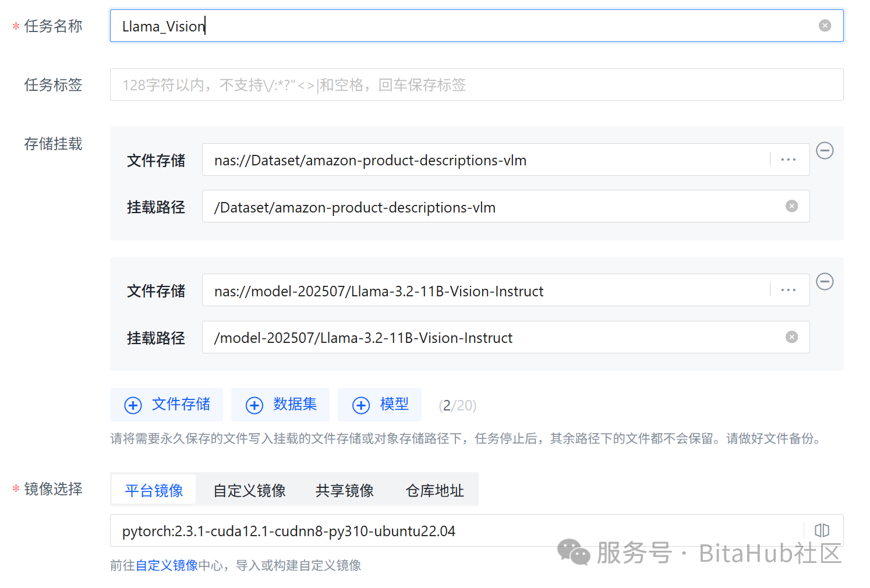
Task: Click the image details book icon
Action: point(822,530)
